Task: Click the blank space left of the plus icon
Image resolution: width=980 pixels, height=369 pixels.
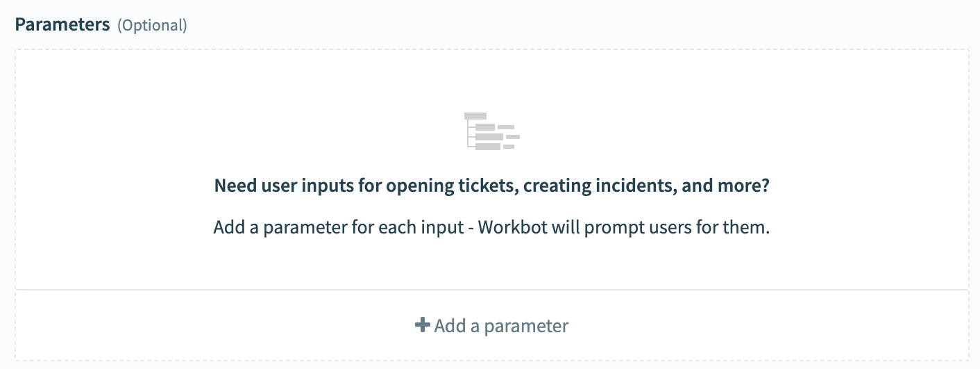Action: click(208, 325)
